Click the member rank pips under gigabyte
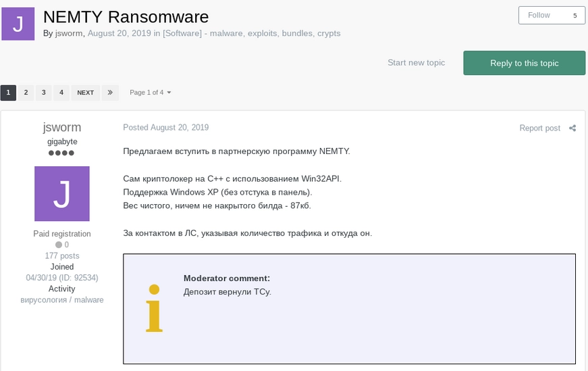Image resolution: width=588 pixels, height=371 pixels. click(61, 153)
